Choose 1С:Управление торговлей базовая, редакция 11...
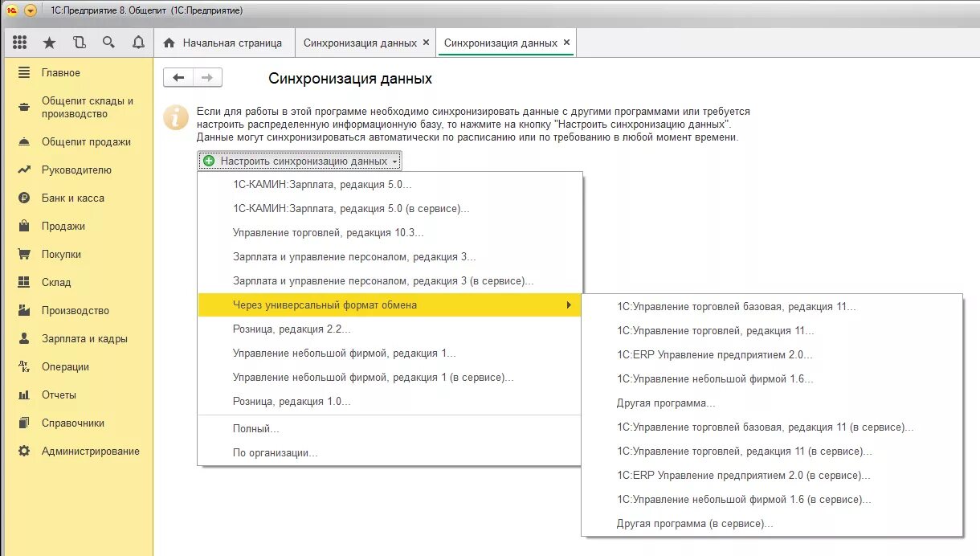Screen dimensions: 980x556 [771, 306]
